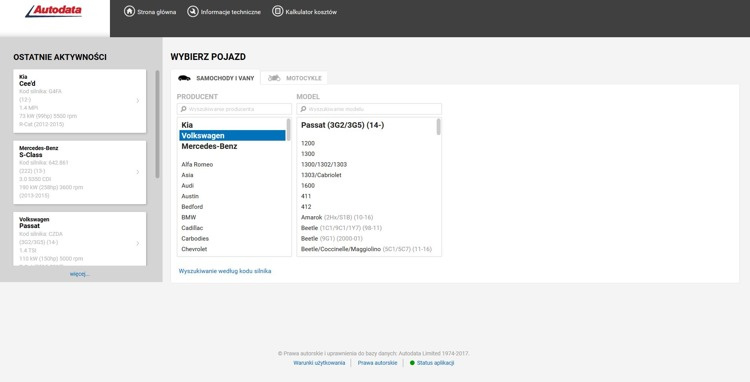Select Audi in the producer list
750x382 pixels.
point(188,186)
